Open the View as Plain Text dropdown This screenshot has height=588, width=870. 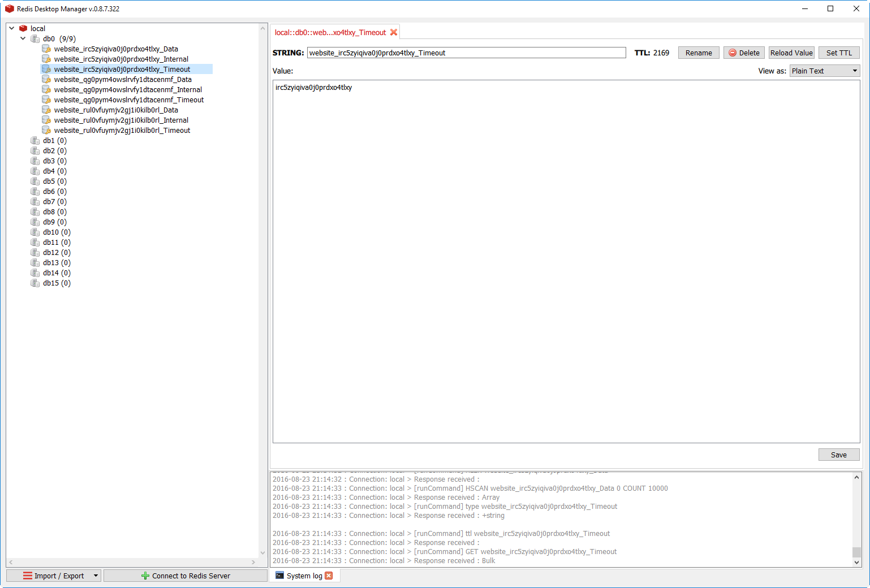825,71
